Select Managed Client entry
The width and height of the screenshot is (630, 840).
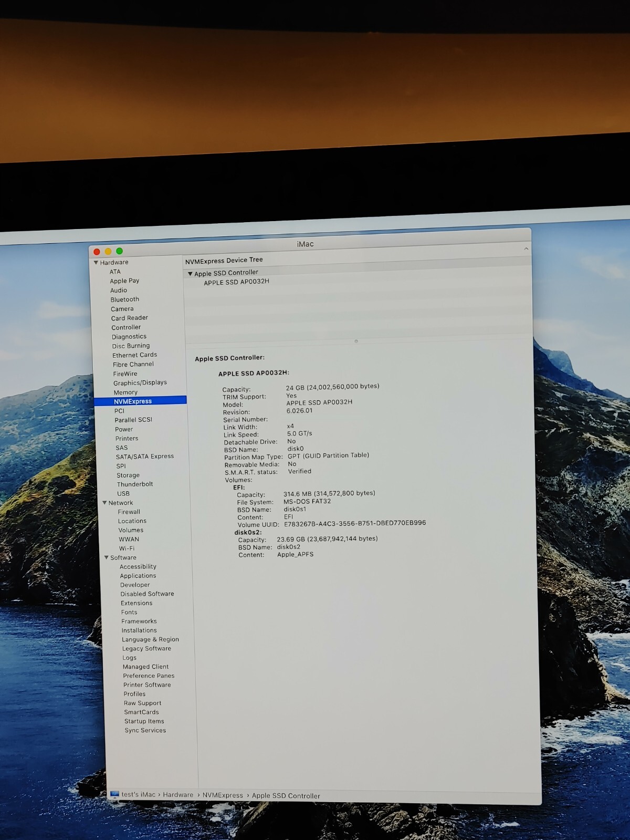click(146, 667)
